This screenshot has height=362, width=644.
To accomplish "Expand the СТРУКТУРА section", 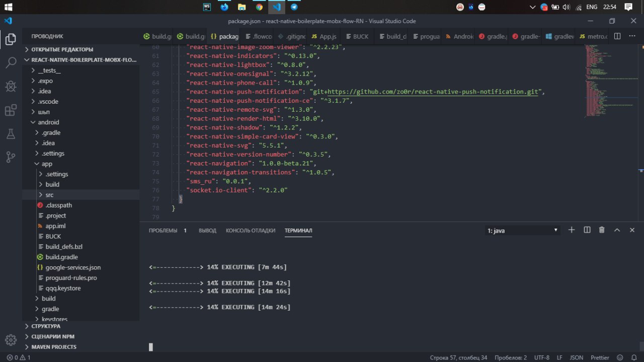I will click(x=80, y=326).
